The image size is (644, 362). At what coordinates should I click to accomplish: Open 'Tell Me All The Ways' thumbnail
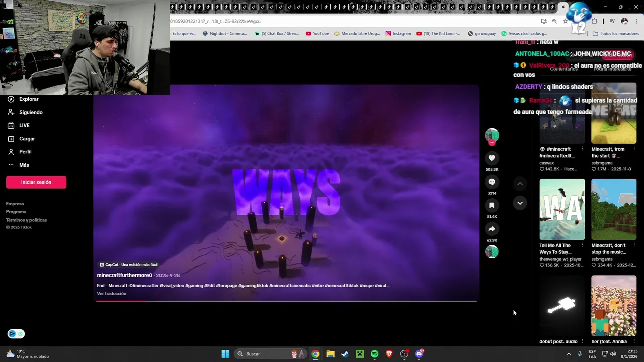tap(562, 210)
